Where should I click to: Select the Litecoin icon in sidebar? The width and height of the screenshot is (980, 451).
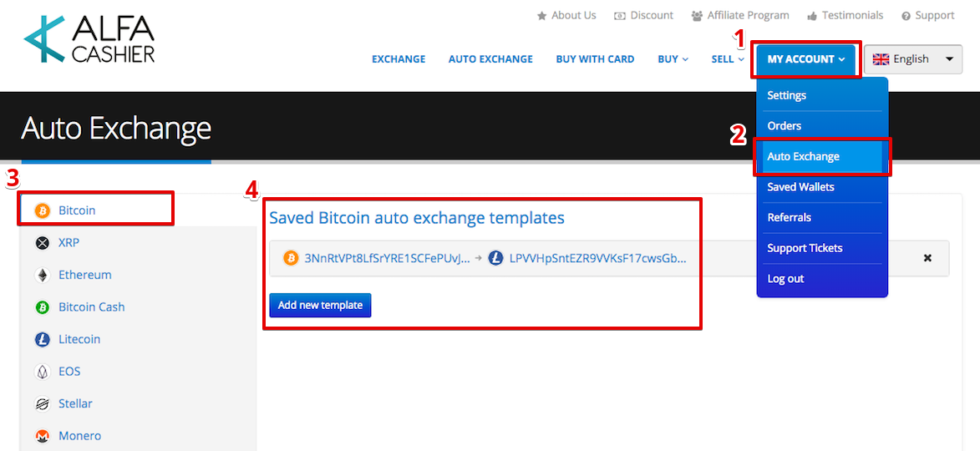point(43,339)
